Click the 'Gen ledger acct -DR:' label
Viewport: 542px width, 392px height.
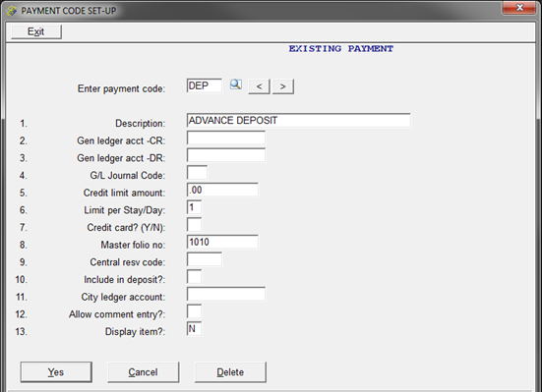(121, 158)
